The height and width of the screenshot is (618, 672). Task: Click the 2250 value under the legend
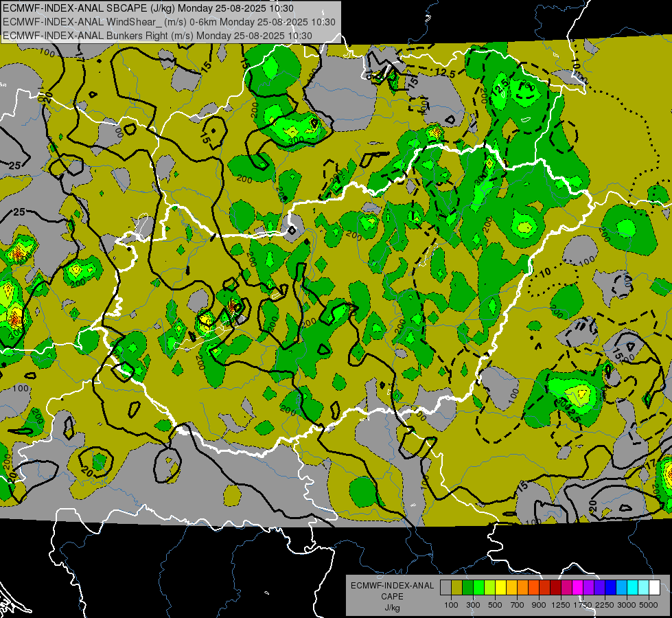pyautogui.click(x=604, y=605)
